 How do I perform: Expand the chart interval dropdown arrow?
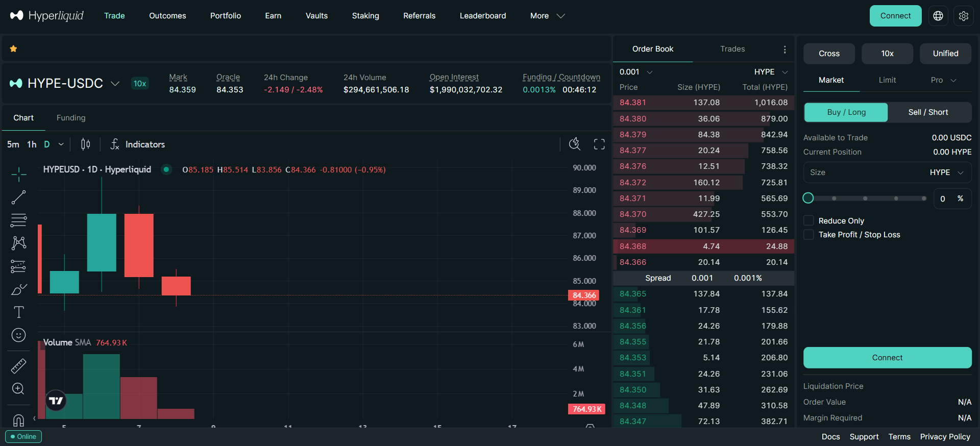pyautogui.click(x=61, y=144)
